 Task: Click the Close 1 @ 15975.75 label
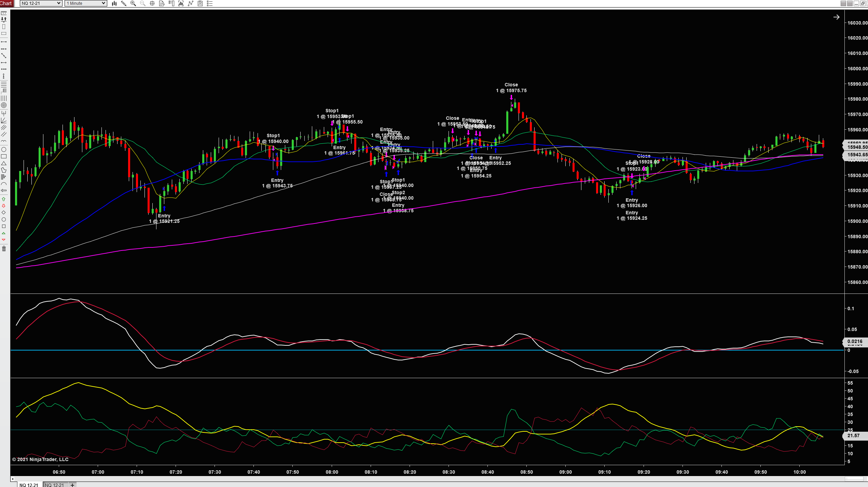click(511, 88)
